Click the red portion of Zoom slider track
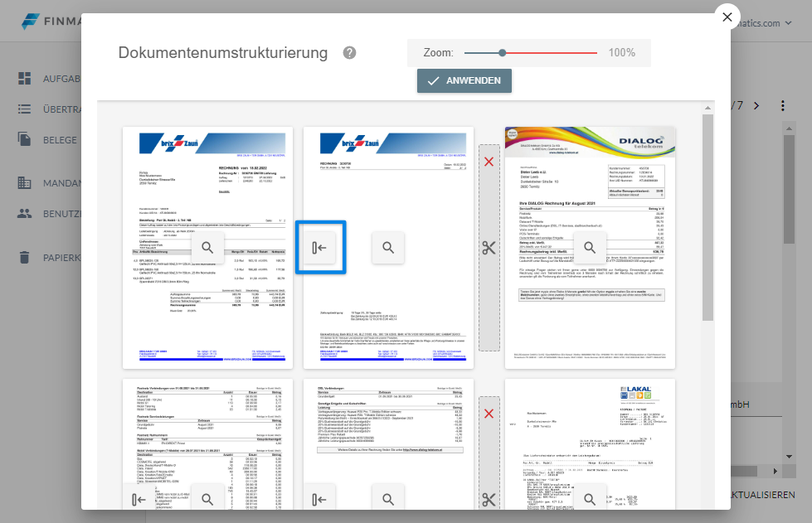Image resolution: width=812 pixels, height=523 pixels. (x=551, y=53)
